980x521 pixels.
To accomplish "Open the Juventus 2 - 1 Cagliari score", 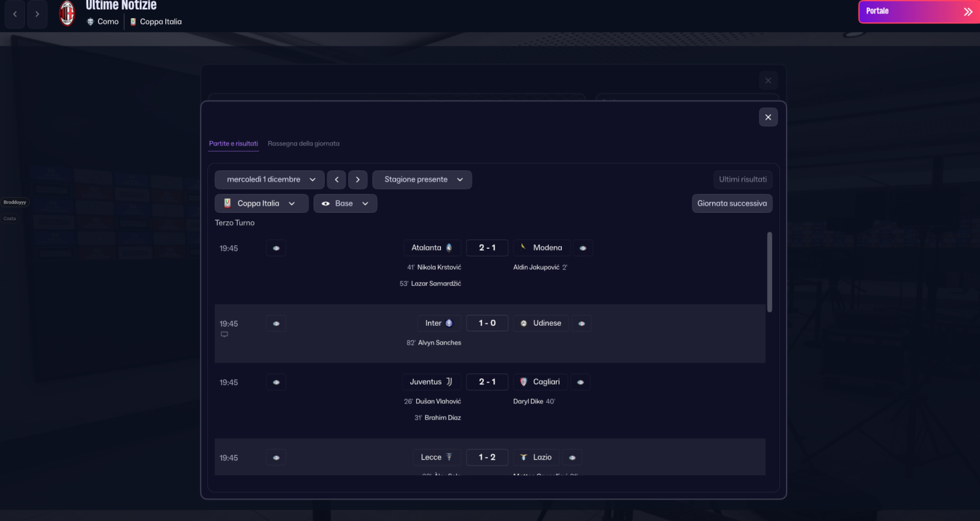I will click(487, 382).
